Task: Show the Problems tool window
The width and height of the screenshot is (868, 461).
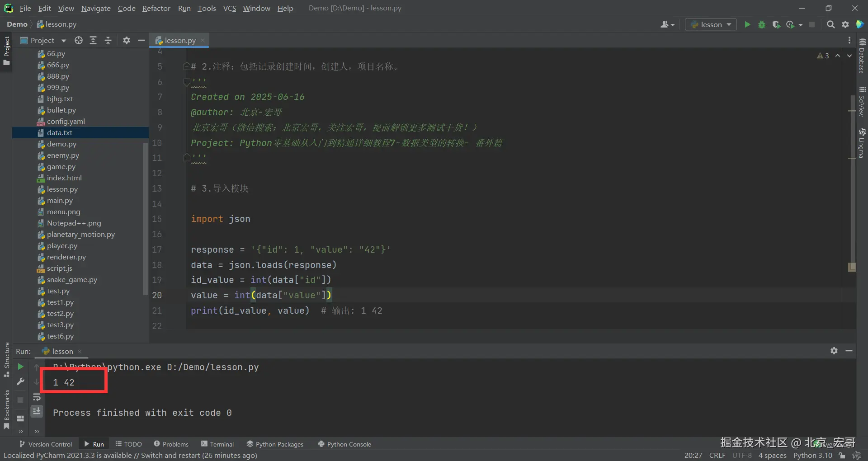Action: (171, 444)
